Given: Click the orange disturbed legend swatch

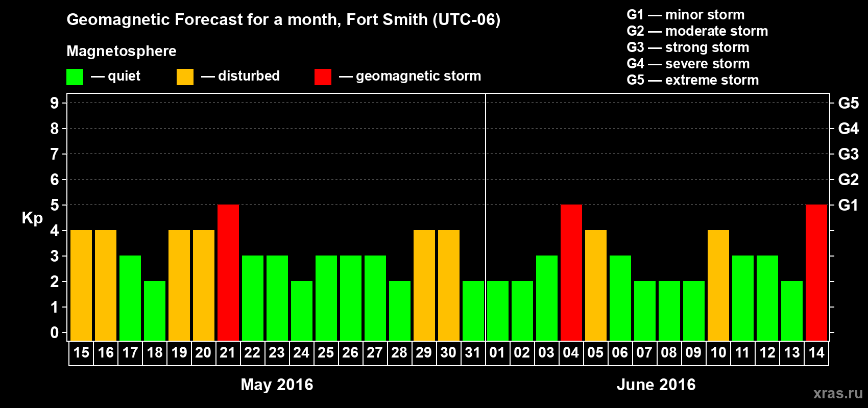Looking at the screenshot, I should pyautogui.click(x=185, y=77).
